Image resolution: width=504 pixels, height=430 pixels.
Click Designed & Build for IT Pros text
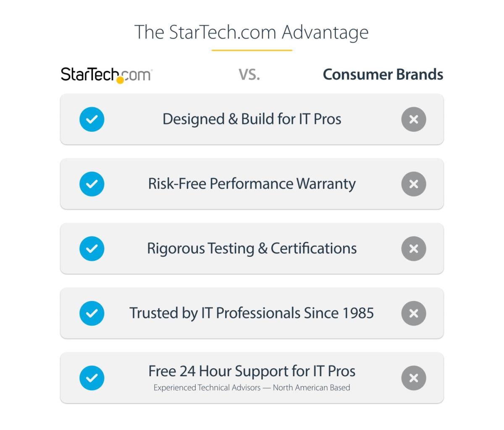click(x=252, y=119)
